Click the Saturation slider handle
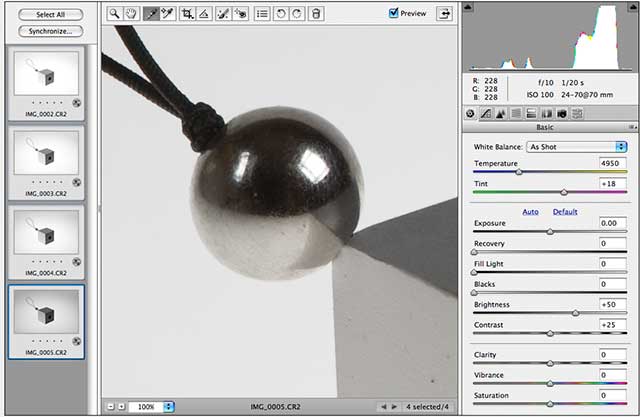 click(x=550, y=404)
